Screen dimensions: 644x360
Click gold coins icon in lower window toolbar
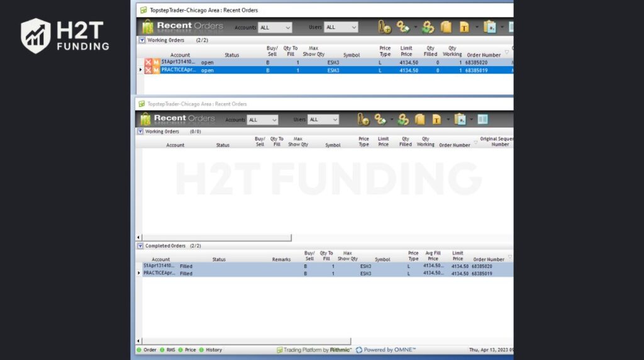click(x=403, y=120)
